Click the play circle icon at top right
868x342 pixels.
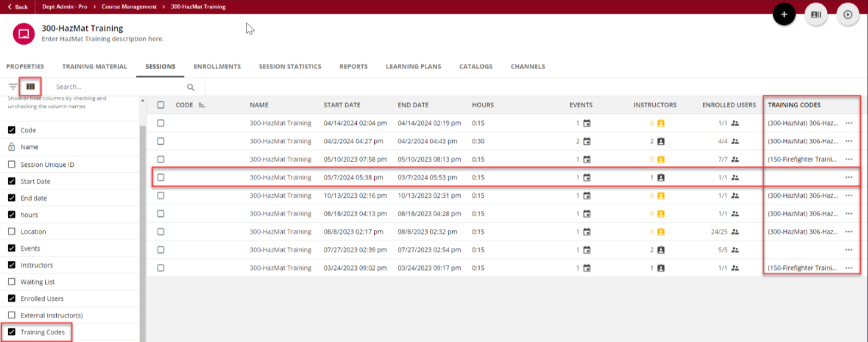pyautogui.click(x=848, y=14)
